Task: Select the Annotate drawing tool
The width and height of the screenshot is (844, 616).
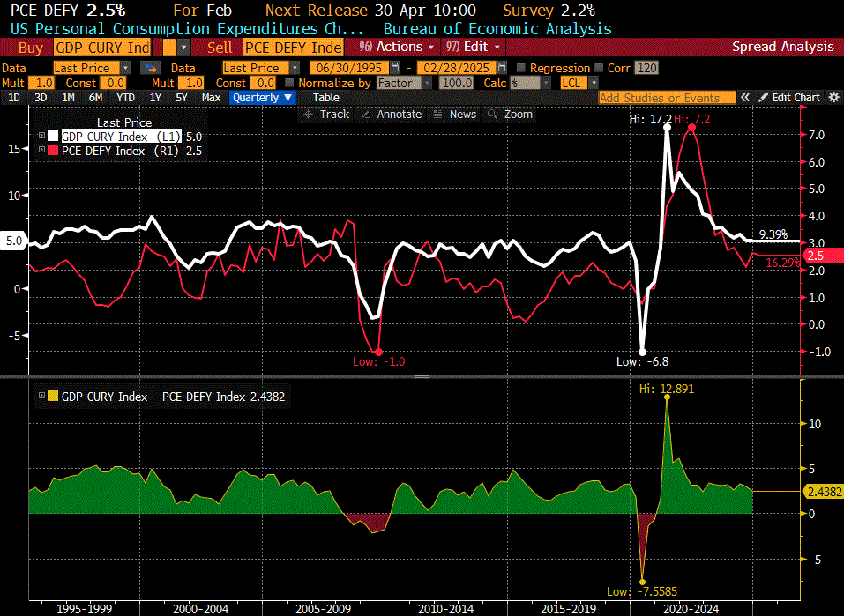Action: (393, 114)
